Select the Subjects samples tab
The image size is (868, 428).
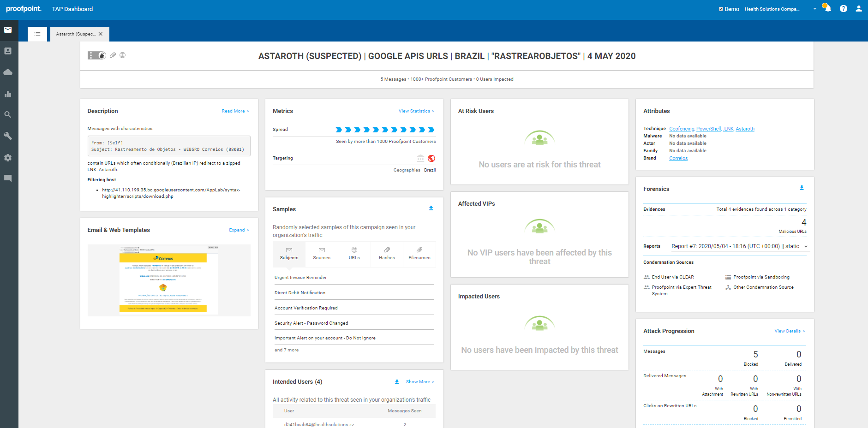(289, 254)
